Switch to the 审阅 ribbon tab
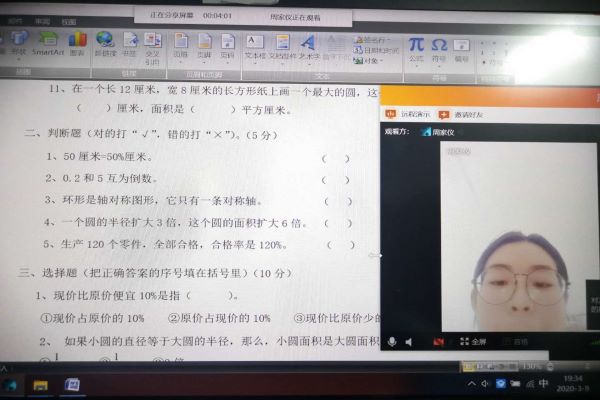The width and height of the screenshot is (600, 400). (x=43, y=20)
